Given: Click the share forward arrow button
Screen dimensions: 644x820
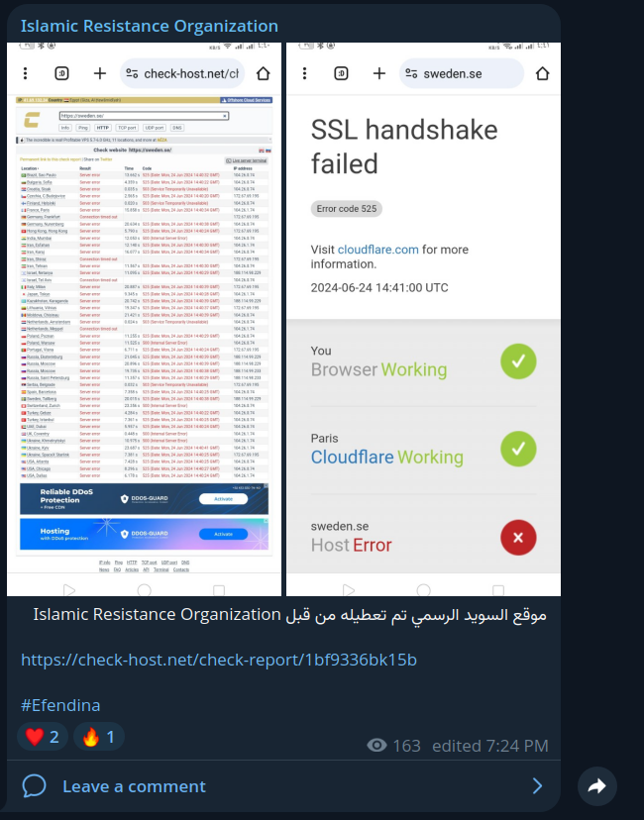Looking at the screenshot, I should point(596,786).
